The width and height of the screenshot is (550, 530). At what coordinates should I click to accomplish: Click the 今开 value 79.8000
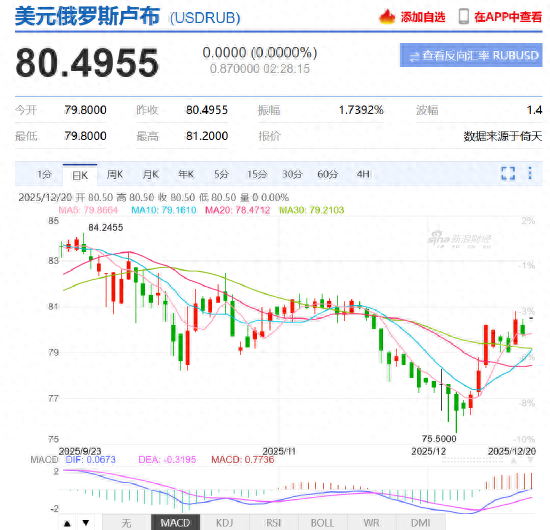pos(85,110)
